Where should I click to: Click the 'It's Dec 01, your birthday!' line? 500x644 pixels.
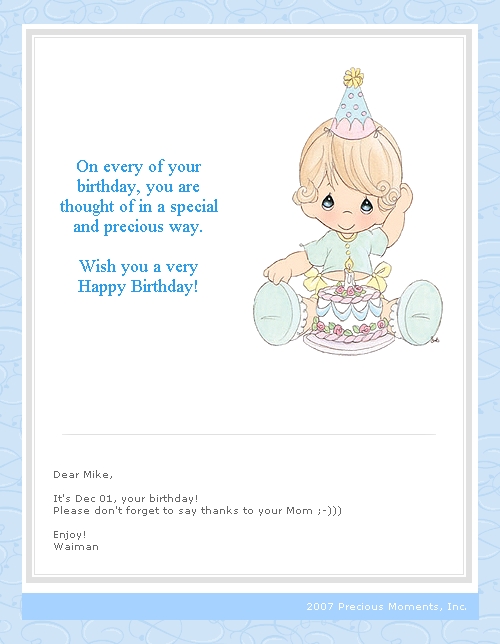126,499
